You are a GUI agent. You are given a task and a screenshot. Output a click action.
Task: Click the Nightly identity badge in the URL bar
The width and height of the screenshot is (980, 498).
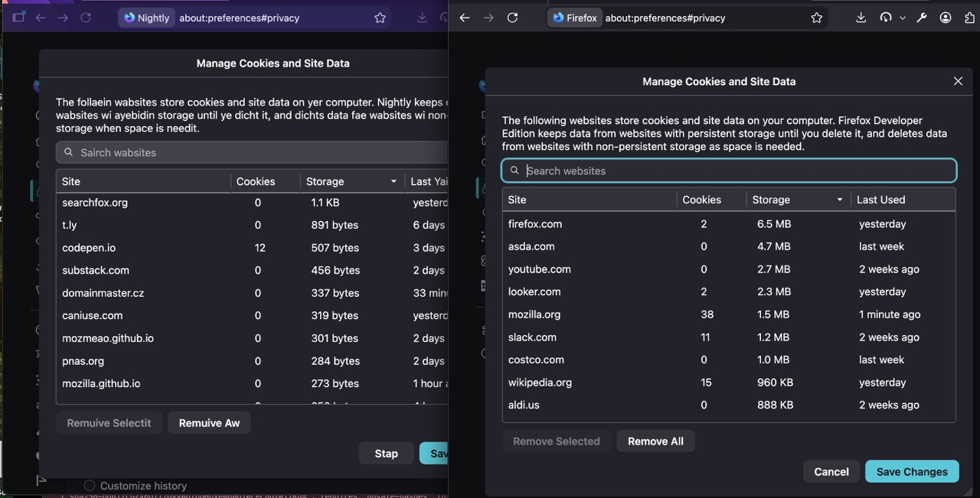(146, 18)
